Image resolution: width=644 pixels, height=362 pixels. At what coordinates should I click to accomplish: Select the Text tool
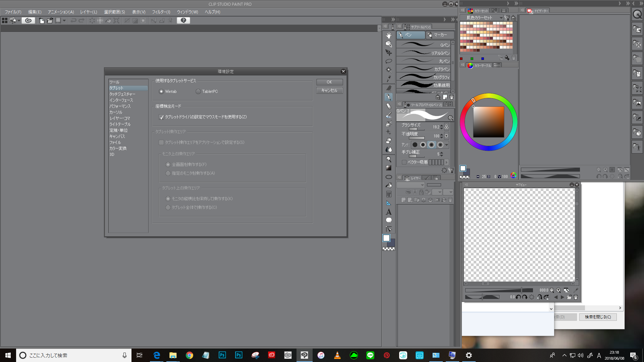point(388,212)
